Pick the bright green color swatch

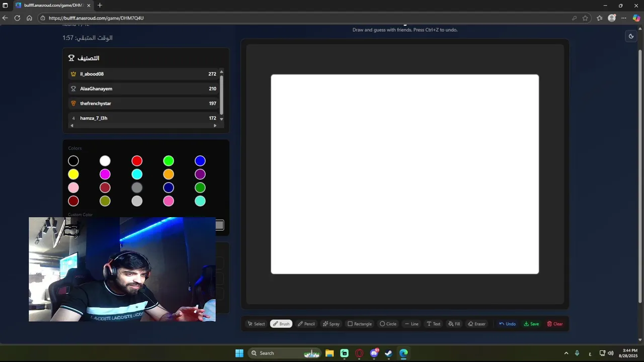169,161
